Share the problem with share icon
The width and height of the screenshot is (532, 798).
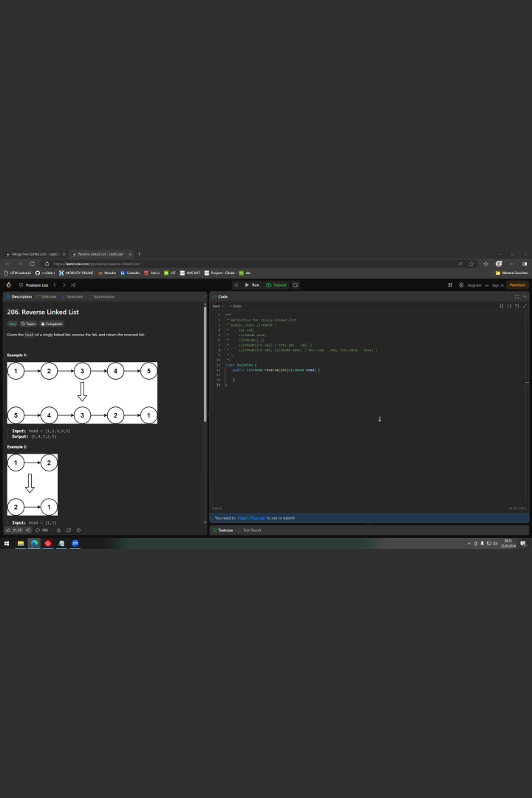(x=69, y=531)
